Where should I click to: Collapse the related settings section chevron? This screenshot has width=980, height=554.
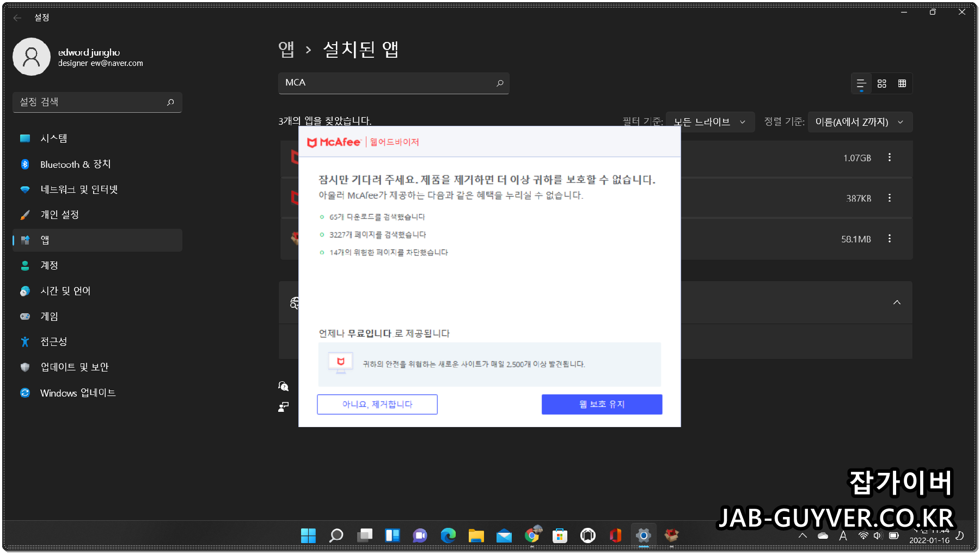897,302
